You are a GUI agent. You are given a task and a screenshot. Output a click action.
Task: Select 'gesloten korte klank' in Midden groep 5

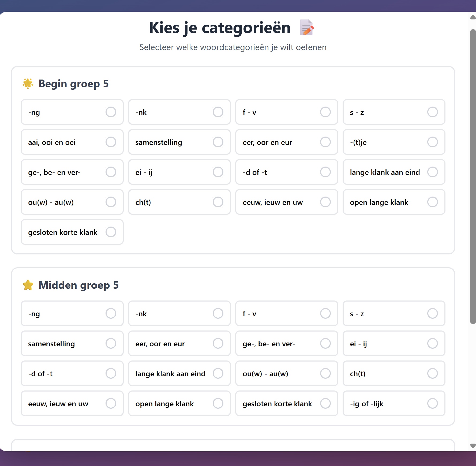coord(287,403)
